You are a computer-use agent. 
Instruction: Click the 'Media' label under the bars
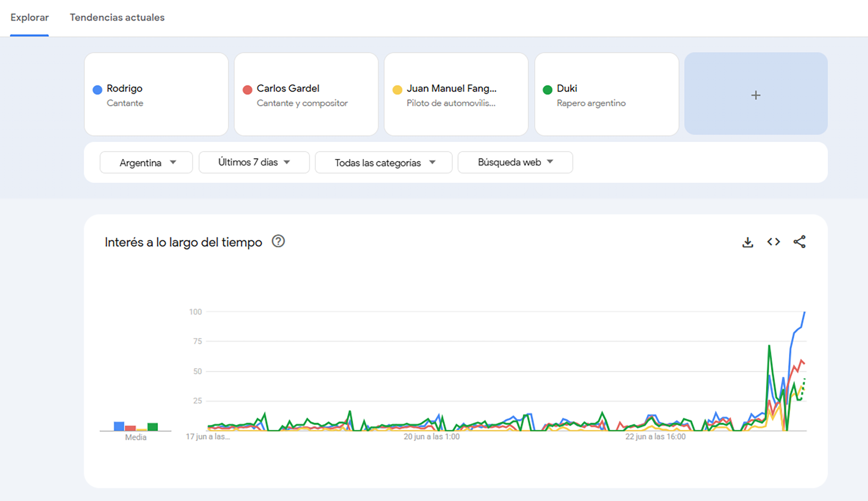click(136, 437)
